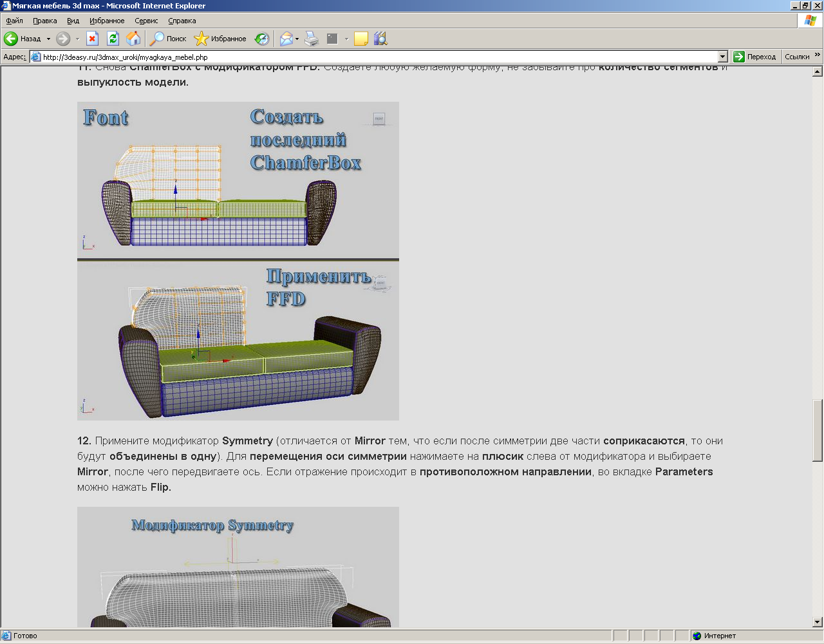Open the Вид menu
824x644 pixels.
[x=73, y=21]
